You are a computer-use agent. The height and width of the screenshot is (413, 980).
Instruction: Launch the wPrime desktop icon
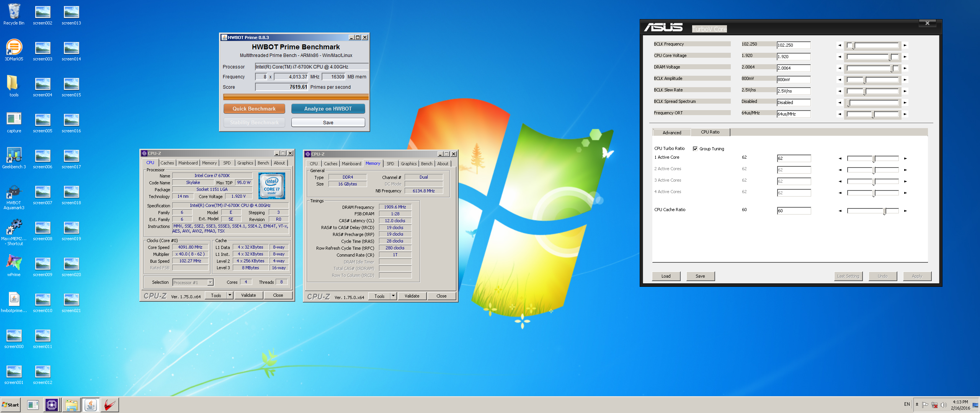click(x=14, y=266)
